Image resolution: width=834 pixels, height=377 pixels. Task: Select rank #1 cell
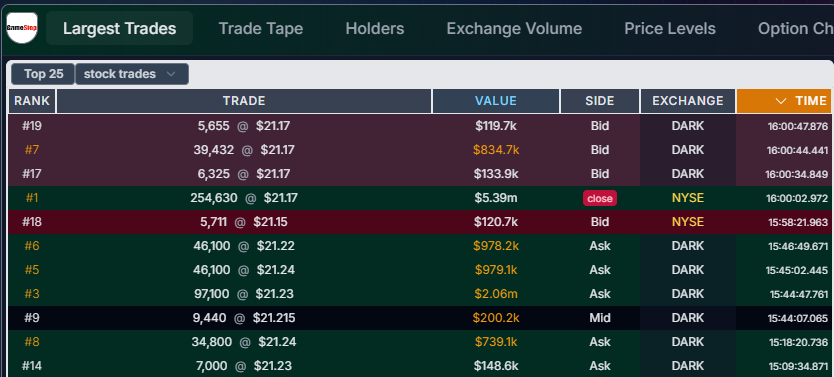coord(32,198)
